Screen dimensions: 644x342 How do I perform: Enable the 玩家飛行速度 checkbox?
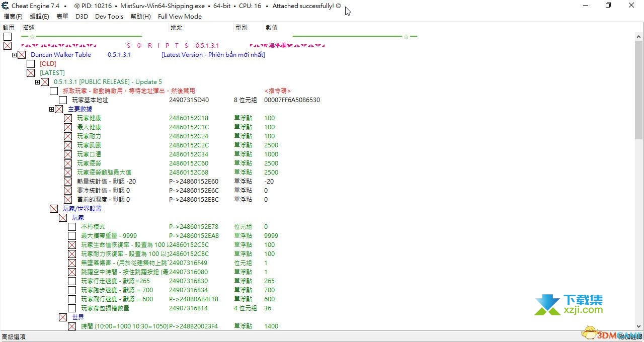(x=72, y=299)
